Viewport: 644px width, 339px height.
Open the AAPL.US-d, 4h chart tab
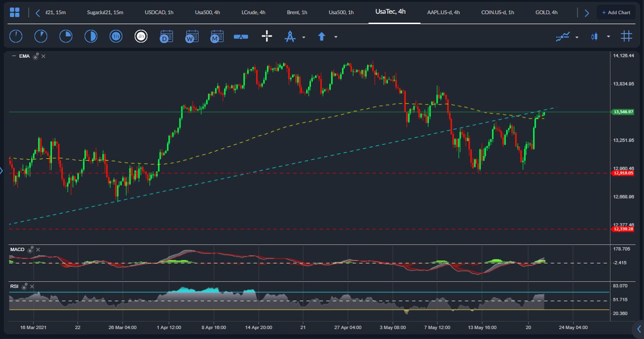tap(443, 12)
